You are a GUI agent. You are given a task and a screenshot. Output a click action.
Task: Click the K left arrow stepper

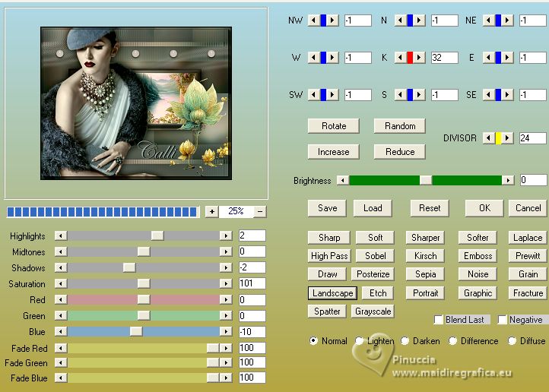pyautogui.click(x=400, y=57)
